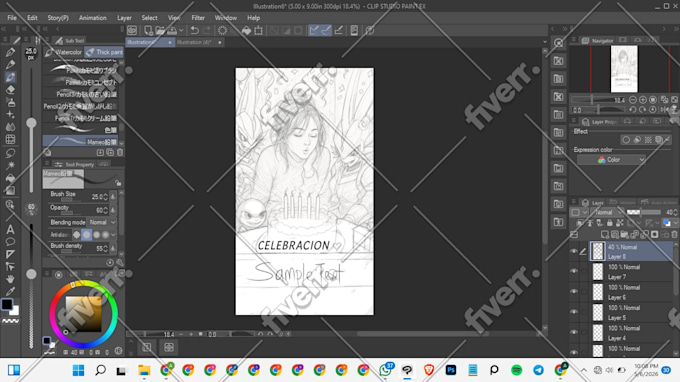The height and width of the screenshot is (382, 680).
Task: Select the Decoration sparkle tool
Action: click(10, 114)
